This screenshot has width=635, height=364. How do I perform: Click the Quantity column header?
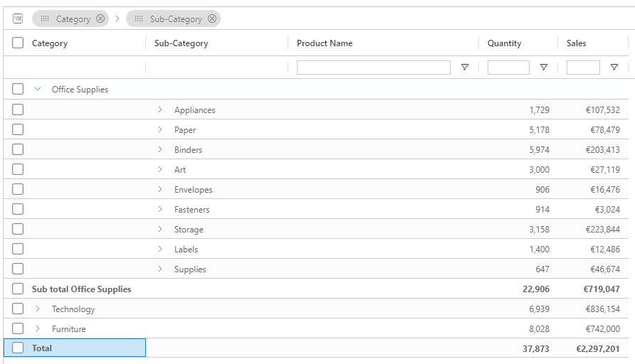click(504, 43)
